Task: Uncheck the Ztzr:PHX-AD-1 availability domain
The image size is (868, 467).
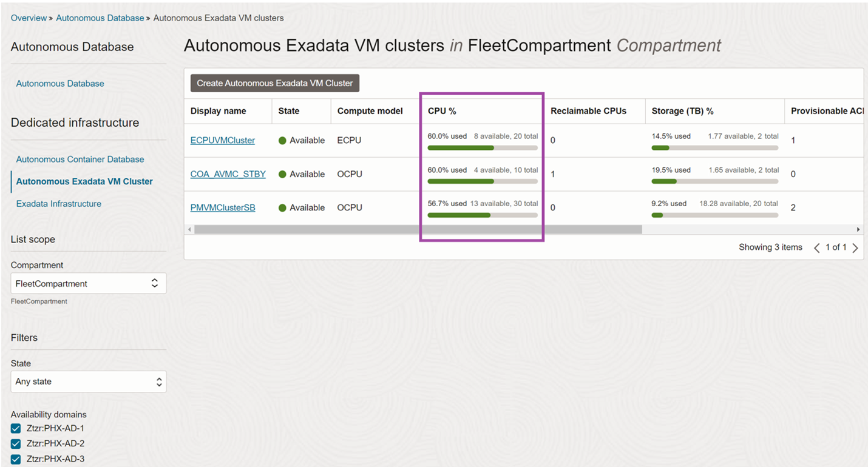Action: click(x=15, y=428)
